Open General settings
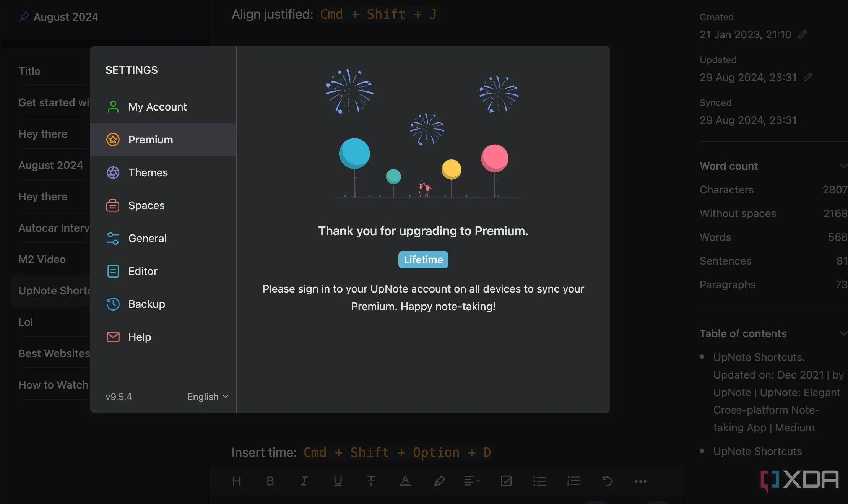Screen dimensions: 848x504 [163, 238]
